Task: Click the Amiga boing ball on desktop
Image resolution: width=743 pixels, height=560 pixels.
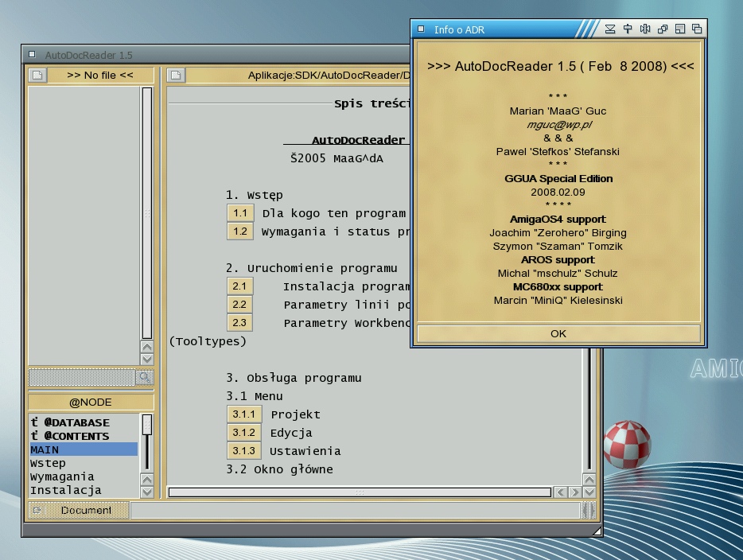Action: coord(627,445)
